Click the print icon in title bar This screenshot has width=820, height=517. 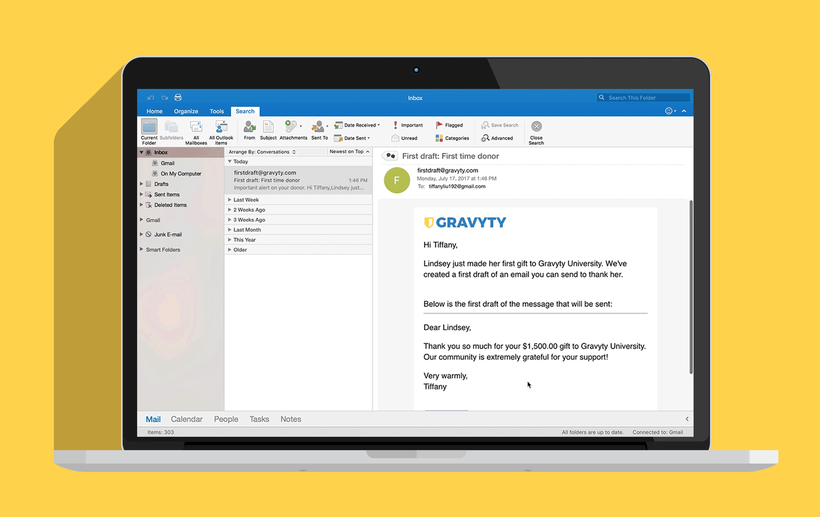(178, 98)
